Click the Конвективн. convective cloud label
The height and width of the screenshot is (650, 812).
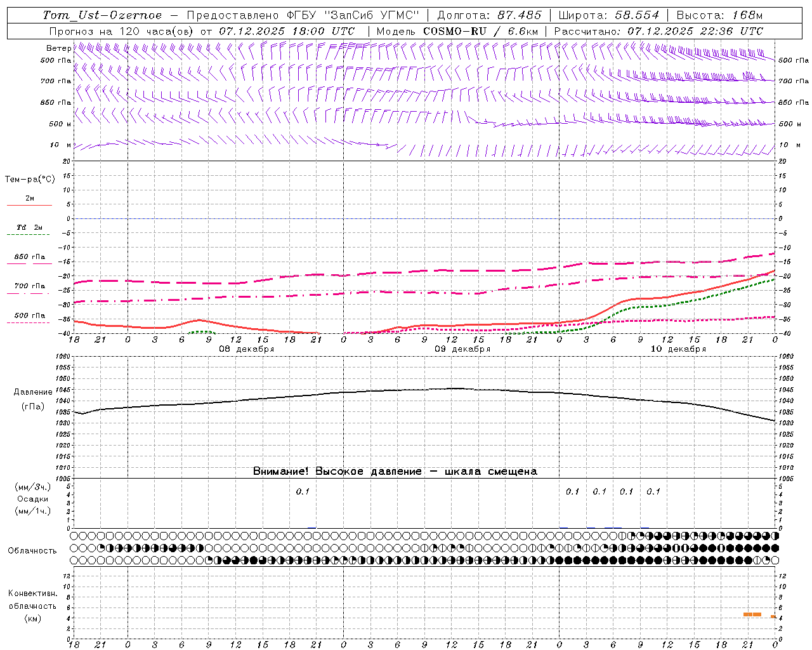tap(32, 594)
